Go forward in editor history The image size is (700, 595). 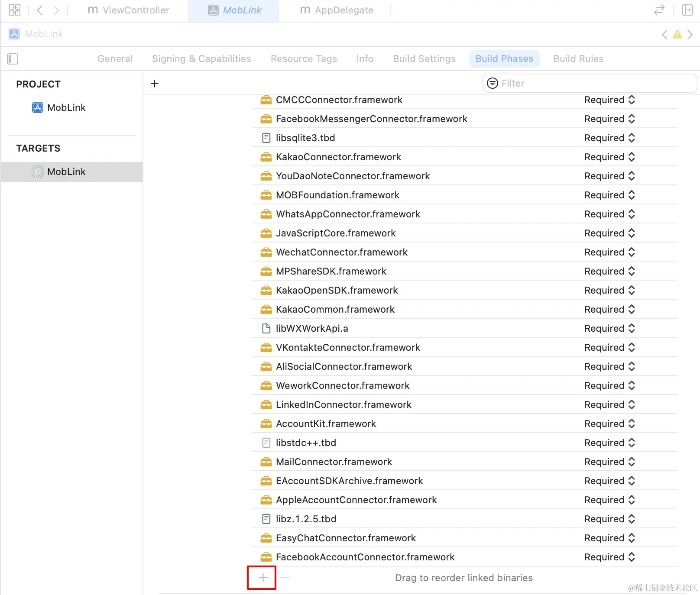(x=56, y=10)
